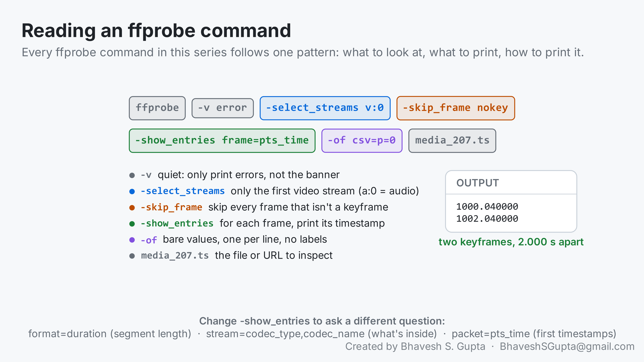Screen dimensions: 644x362
Task: Select the -v error chip
Action: pyautogui.click(x=222, y=108)
